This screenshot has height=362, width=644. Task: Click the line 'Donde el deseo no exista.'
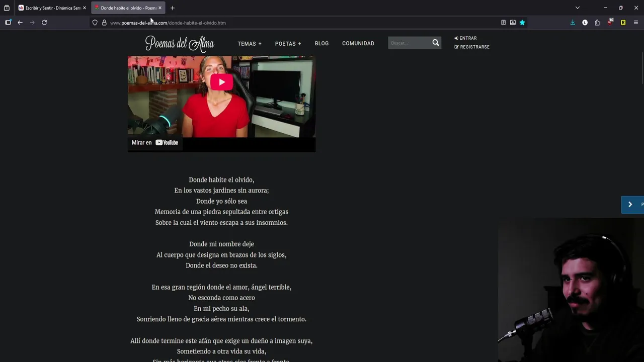pyautogui.click(x=221, y=265)
